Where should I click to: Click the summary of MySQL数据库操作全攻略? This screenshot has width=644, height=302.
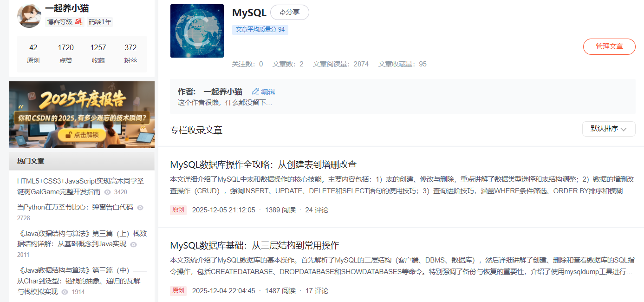[x=402, y=185]
